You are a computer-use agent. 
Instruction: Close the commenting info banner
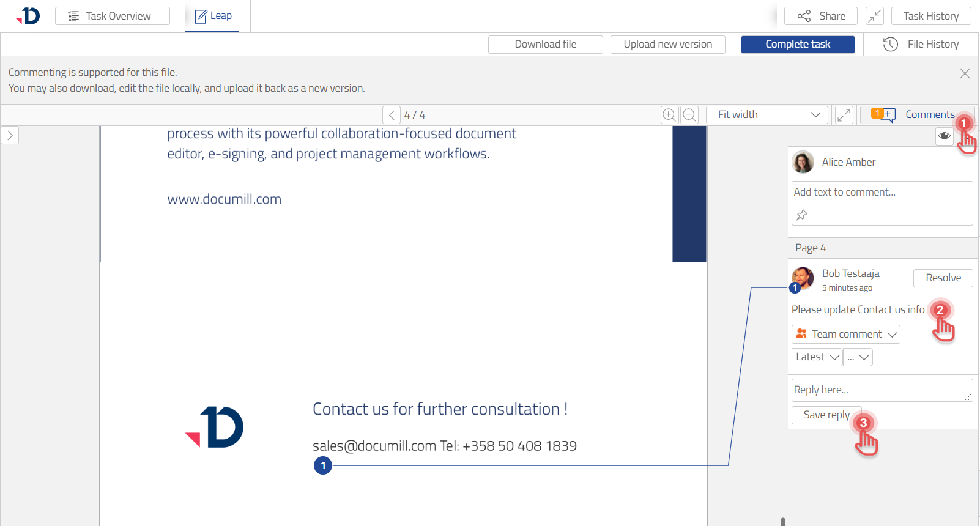pyautogui.click(x=965, y=73)
